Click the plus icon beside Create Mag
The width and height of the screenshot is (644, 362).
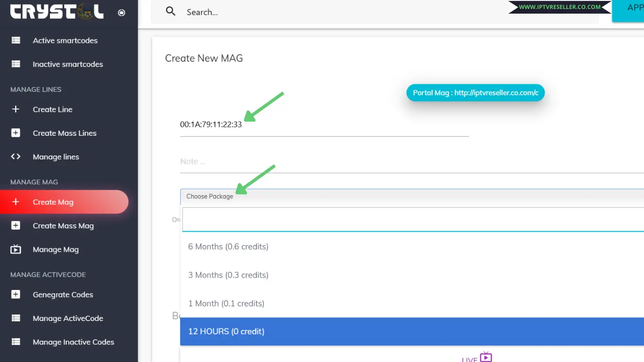pyautogui.click(x=15, y=202)
